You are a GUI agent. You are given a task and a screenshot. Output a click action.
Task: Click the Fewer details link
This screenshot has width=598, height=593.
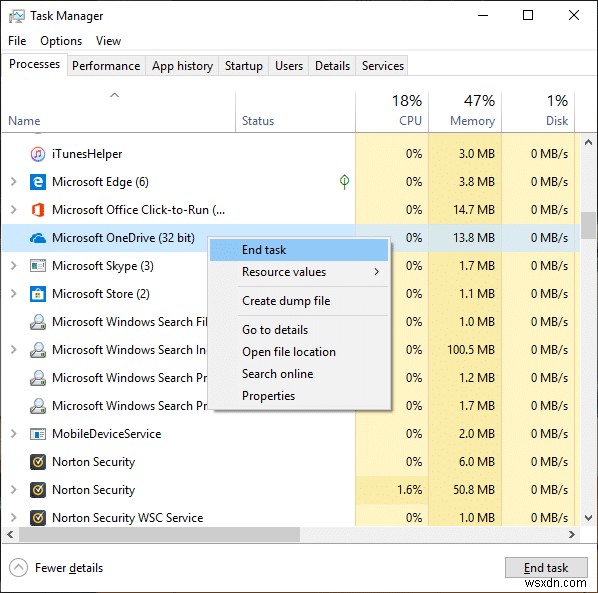69,568
